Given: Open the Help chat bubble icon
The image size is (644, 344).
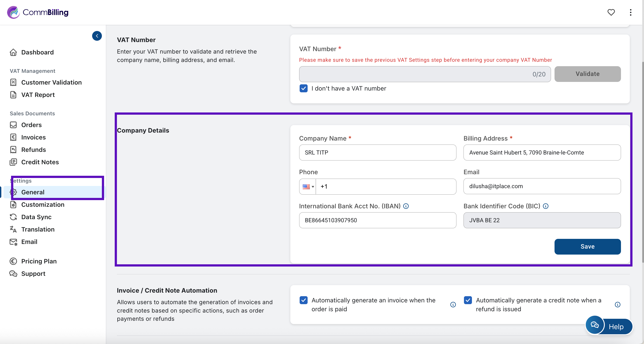Looking at the screenshot, I should [595, 325].
